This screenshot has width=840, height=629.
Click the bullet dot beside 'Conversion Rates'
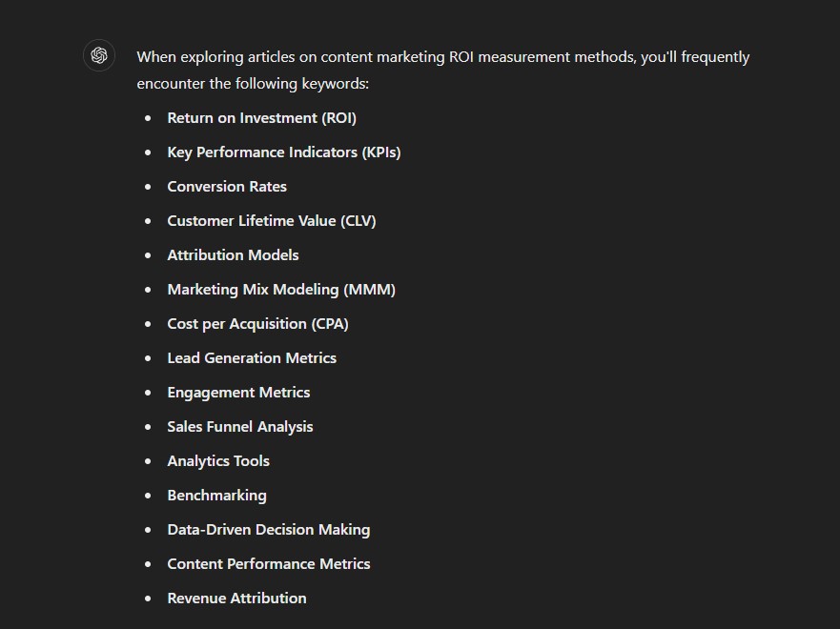148,187
